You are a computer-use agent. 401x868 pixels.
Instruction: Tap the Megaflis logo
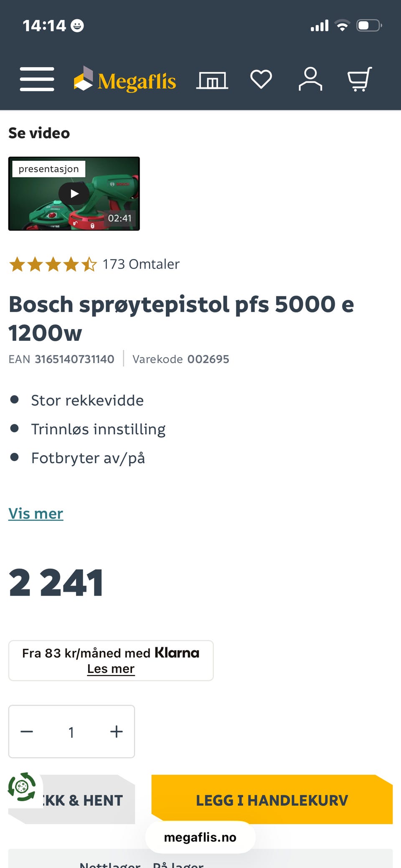point(125,80)
